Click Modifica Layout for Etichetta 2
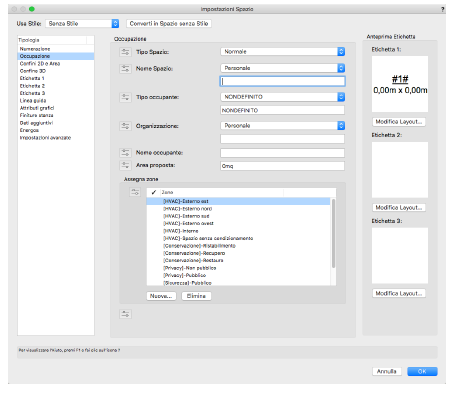Viewport: 454px width, 395px height. (399, 208)
